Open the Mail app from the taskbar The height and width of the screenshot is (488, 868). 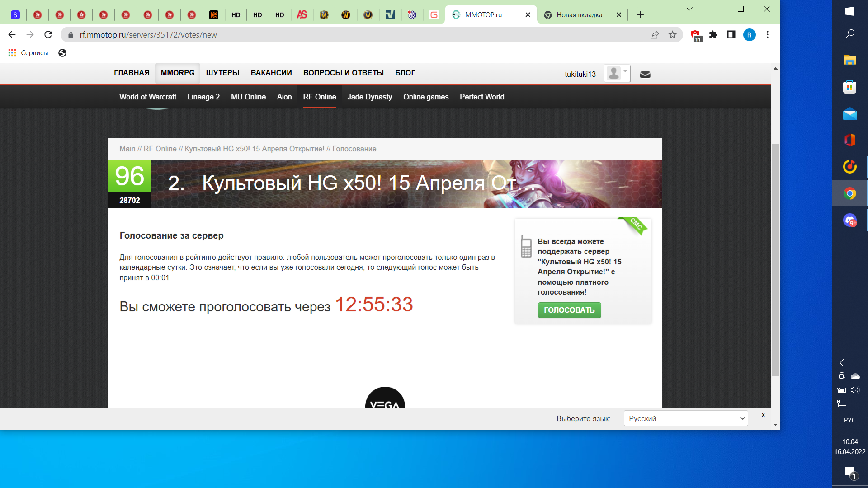(850, 113)
